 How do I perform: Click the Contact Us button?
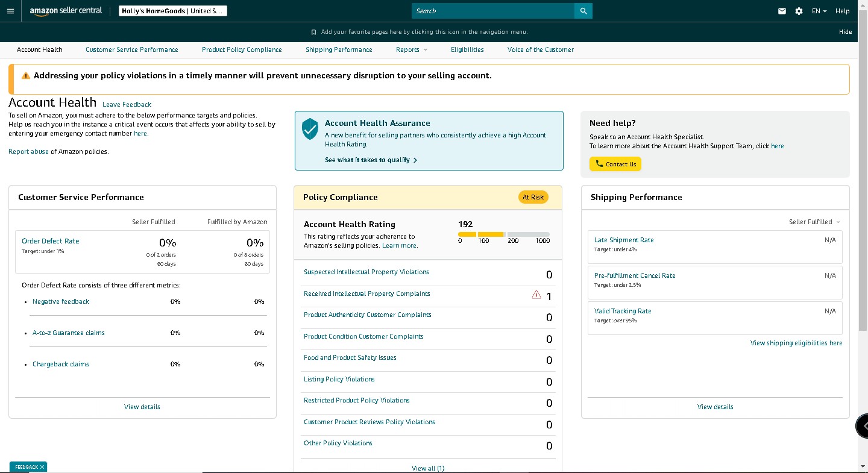[615, 164]
